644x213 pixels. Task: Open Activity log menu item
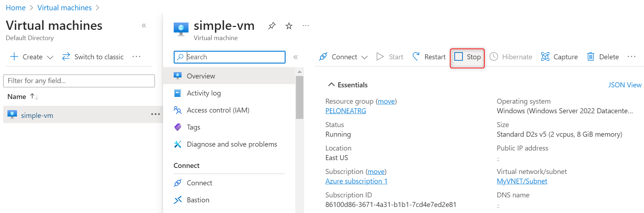pos(204,93)
